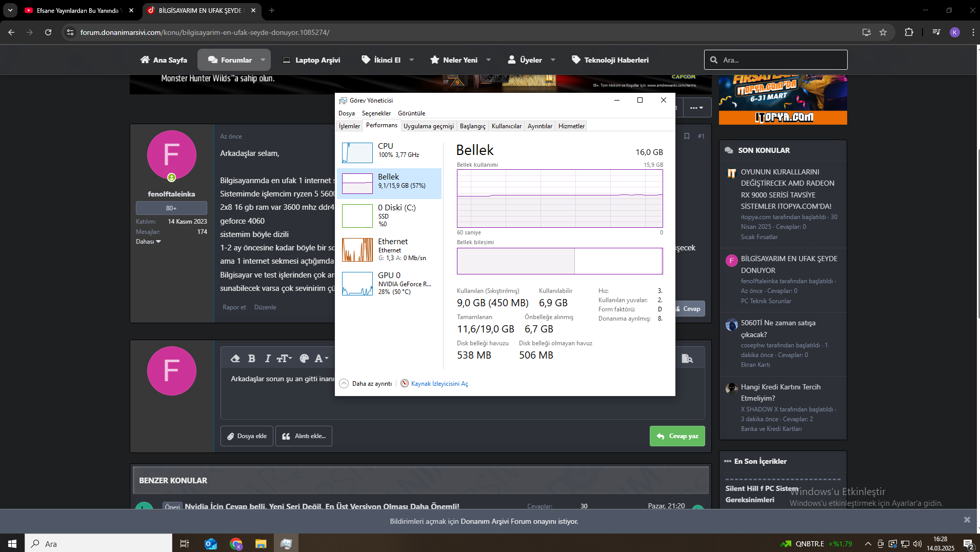Open the Seçenekler menu in Task Manager
The image size is (980, 552).
coord(376,113)
